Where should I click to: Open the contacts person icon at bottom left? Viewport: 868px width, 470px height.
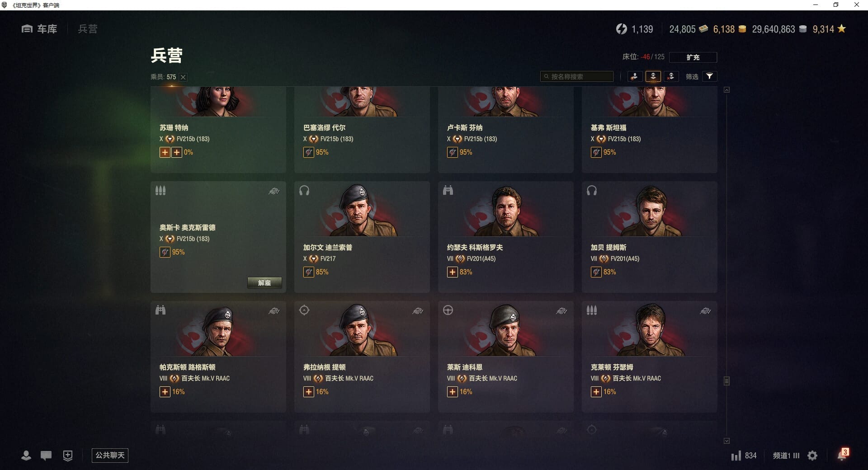coord(26,456)
